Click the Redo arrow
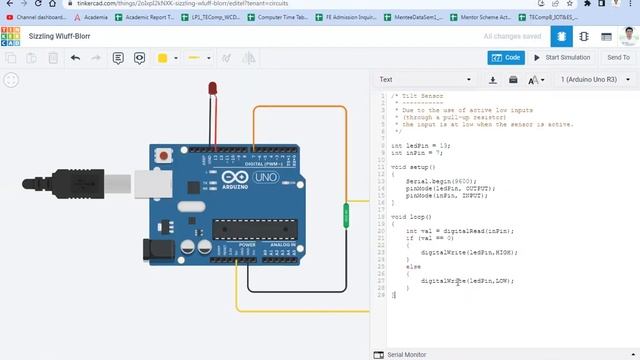This screenshot has height=360, width=640. coord(96,58)
